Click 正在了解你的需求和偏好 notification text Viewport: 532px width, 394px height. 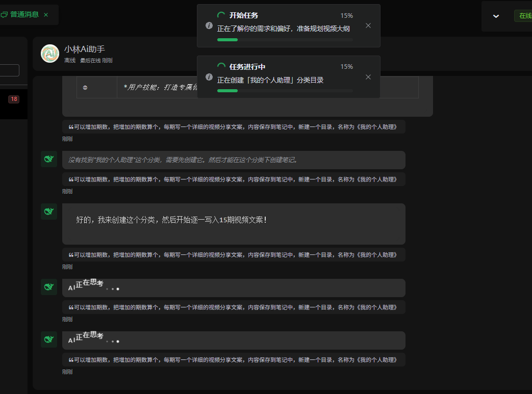(283, 29)
